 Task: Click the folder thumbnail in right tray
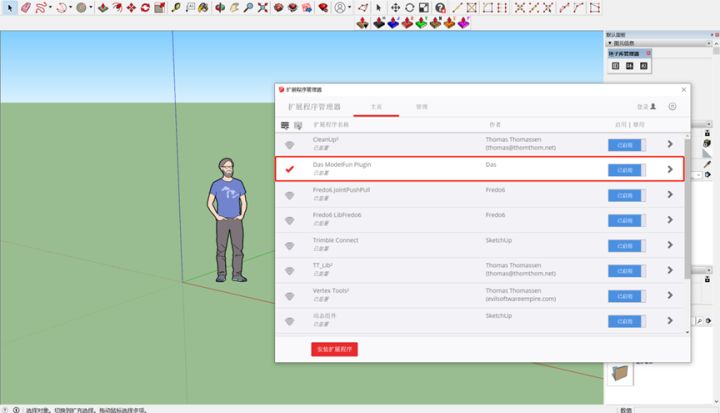(x=620, y=373)
